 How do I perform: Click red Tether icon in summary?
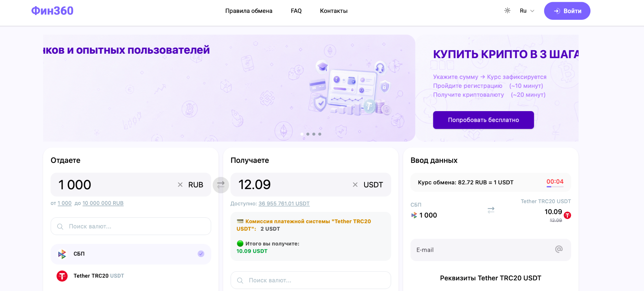coord(567,215)
